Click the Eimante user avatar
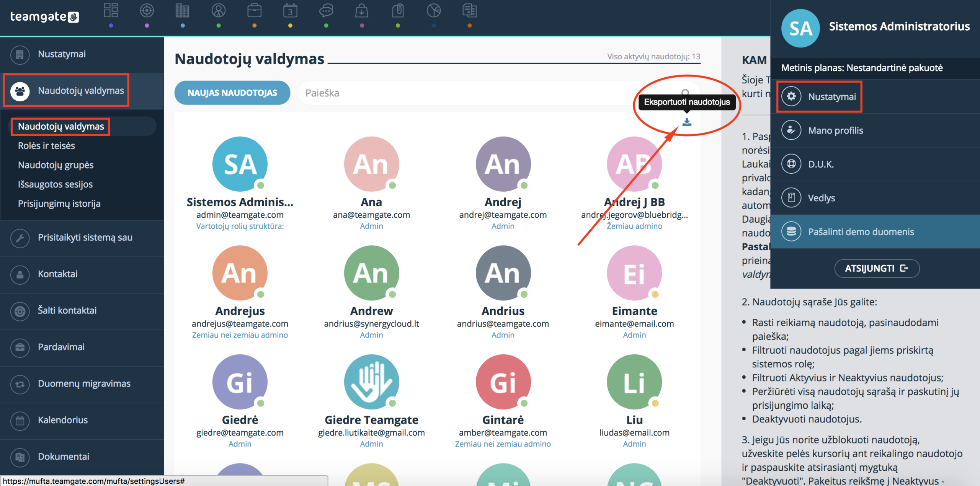The image size is (980, 486). pos(634,273)
